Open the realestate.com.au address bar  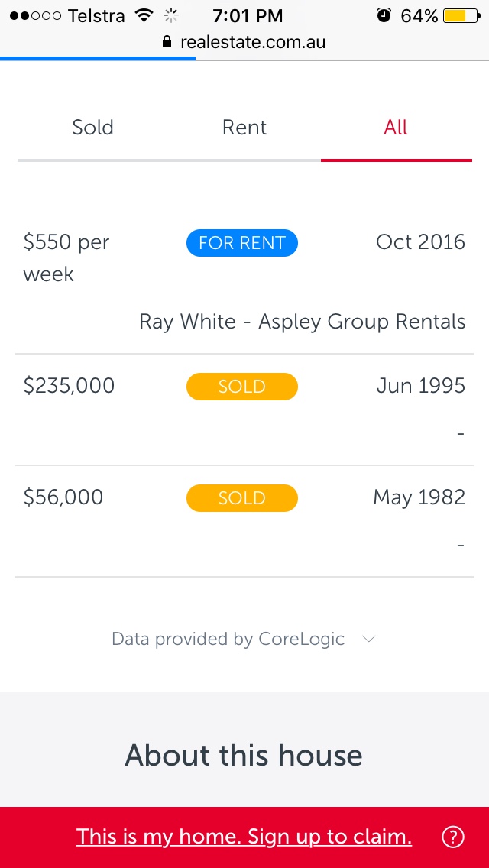252,42
